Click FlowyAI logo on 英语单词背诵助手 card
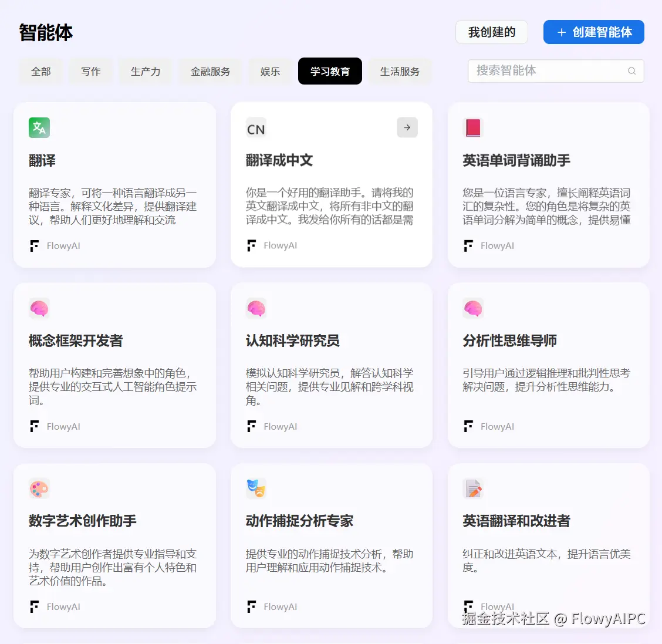662x644 pixels. [x=468, y=246]
